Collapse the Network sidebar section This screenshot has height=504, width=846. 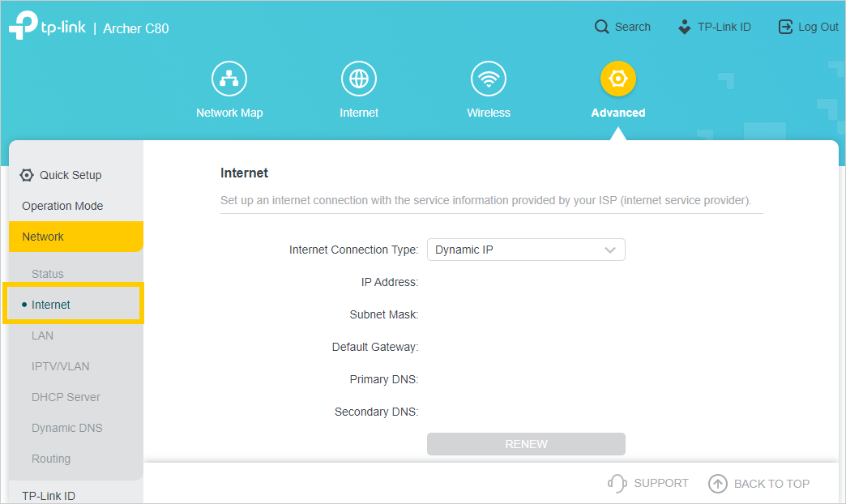(x=76, y=237)
